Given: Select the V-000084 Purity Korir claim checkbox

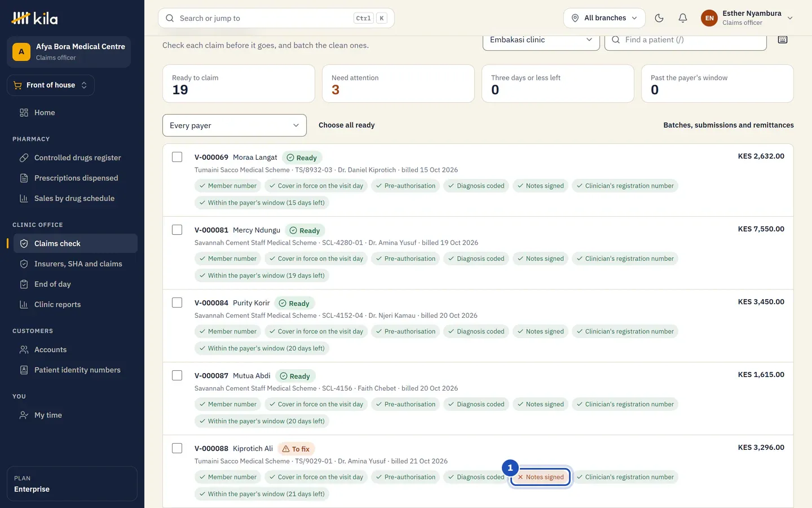Looking at the screenshot, I should pos(177,303).
